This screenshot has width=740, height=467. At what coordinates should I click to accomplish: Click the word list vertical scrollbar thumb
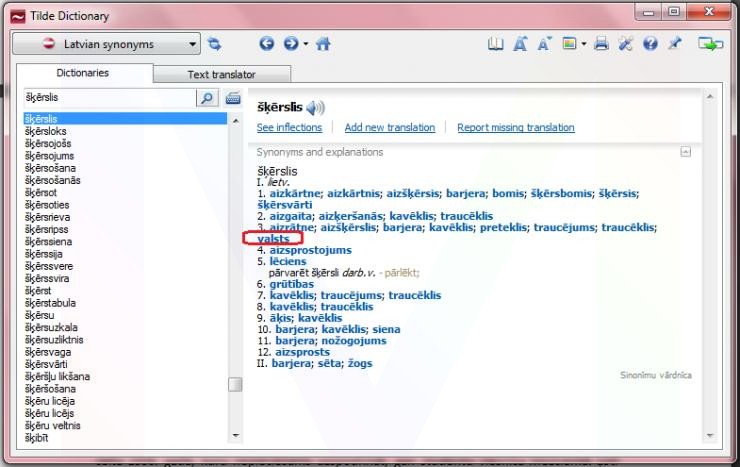pyautogui.click(x=235, y=385)
